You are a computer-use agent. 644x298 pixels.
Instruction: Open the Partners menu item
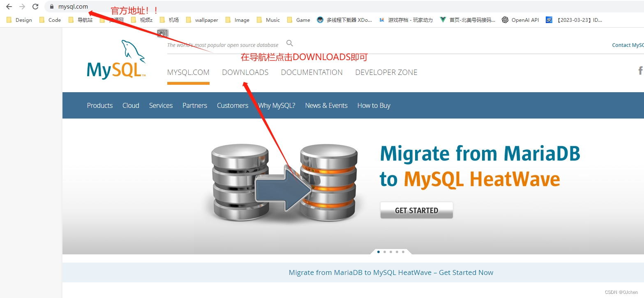tap(195, 105)
